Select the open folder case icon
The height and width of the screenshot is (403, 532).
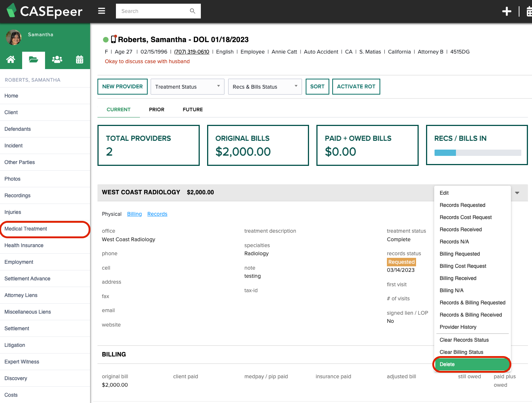(x=34, y=59)
